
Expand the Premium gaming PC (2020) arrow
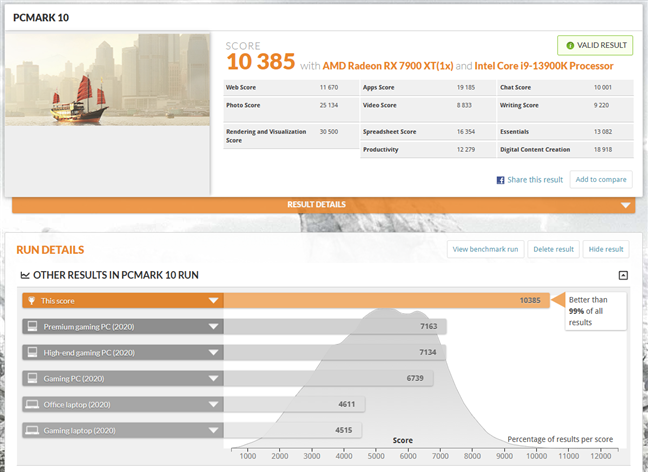213,327
